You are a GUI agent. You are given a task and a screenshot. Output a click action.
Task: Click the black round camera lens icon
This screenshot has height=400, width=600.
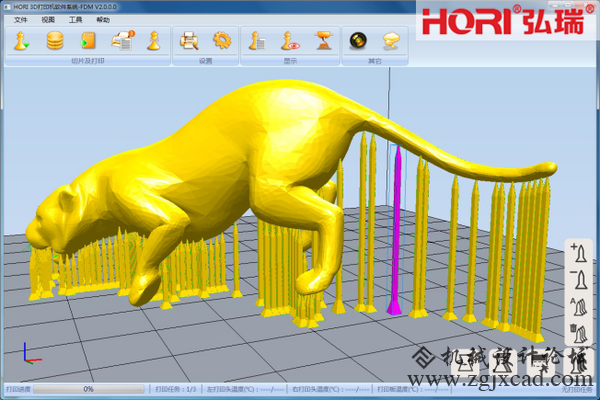point(358,40)
